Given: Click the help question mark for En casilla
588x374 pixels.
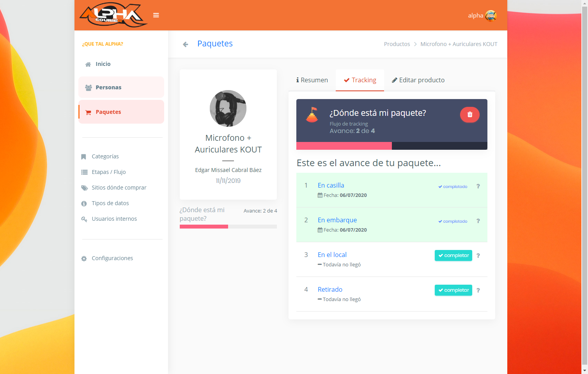Looking at the screenshot, I should click(478, 186).
